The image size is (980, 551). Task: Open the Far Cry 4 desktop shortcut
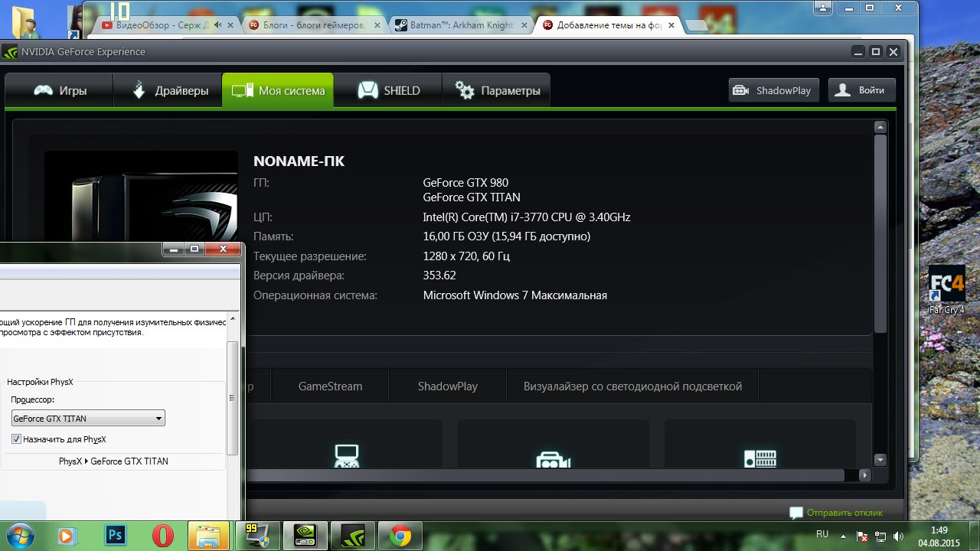coord(946,290)
